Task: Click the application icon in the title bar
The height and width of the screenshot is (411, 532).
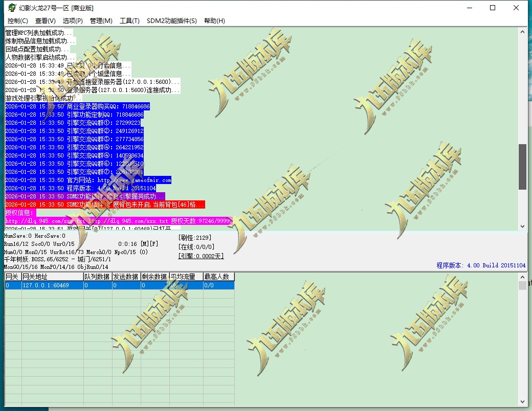Action: click(12, 8)
